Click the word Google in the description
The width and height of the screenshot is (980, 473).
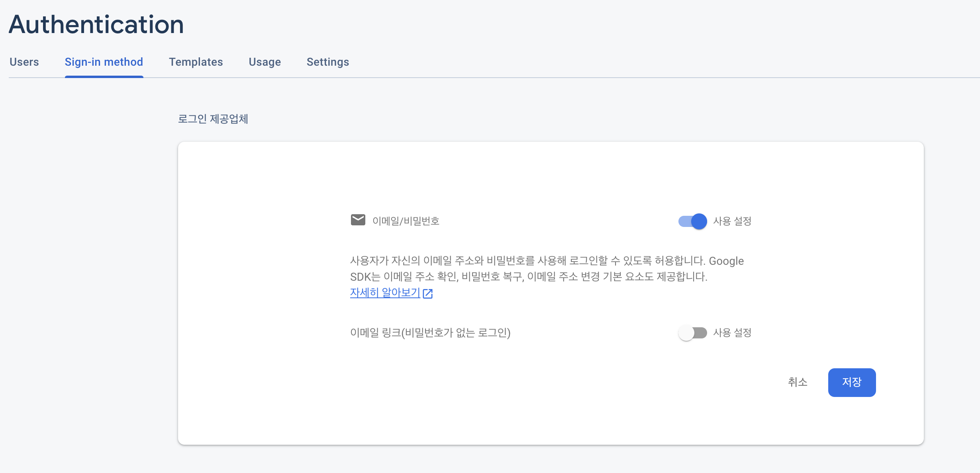click(x=726, y=261)
